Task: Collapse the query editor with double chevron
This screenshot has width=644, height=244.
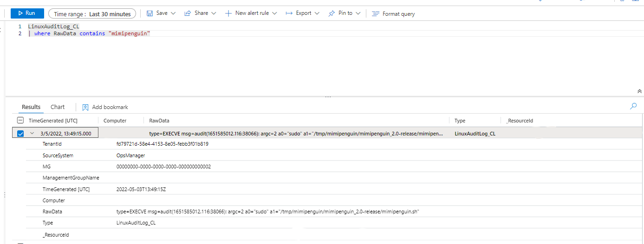Action: point(639,91)
